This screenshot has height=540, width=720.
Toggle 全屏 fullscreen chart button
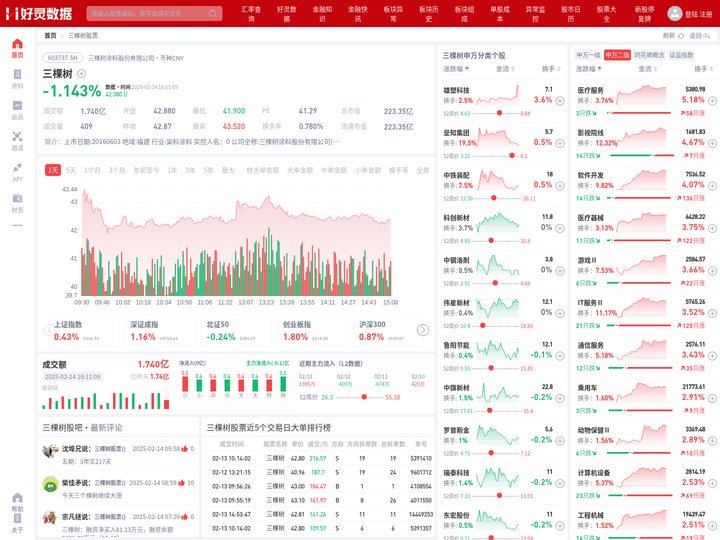tap(422, 170)
